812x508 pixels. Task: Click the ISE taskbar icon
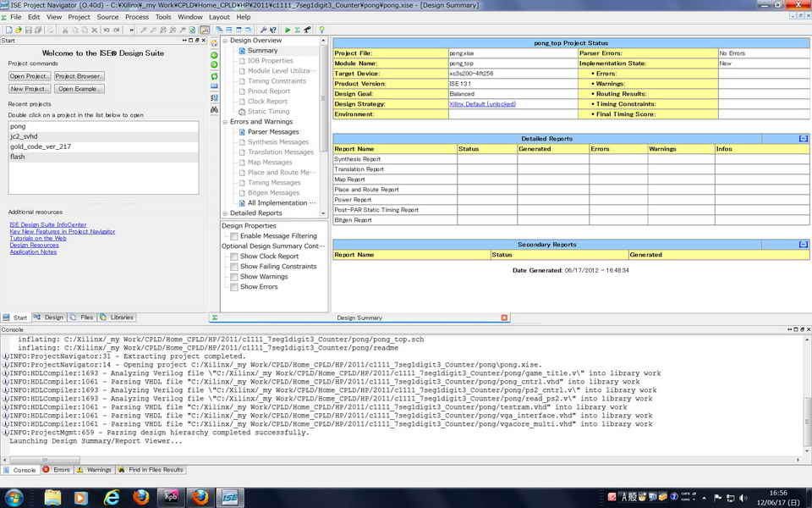(x=230, y=498)
